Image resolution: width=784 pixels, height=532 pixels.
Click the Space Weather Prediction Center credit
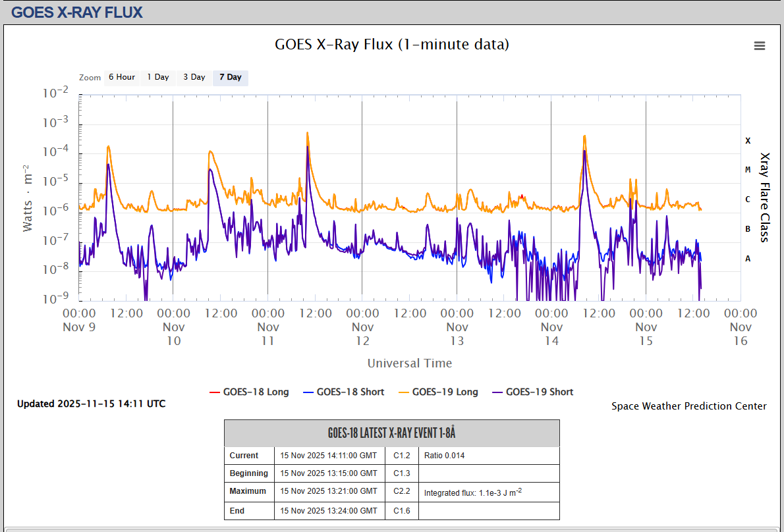tap(688, 406)
